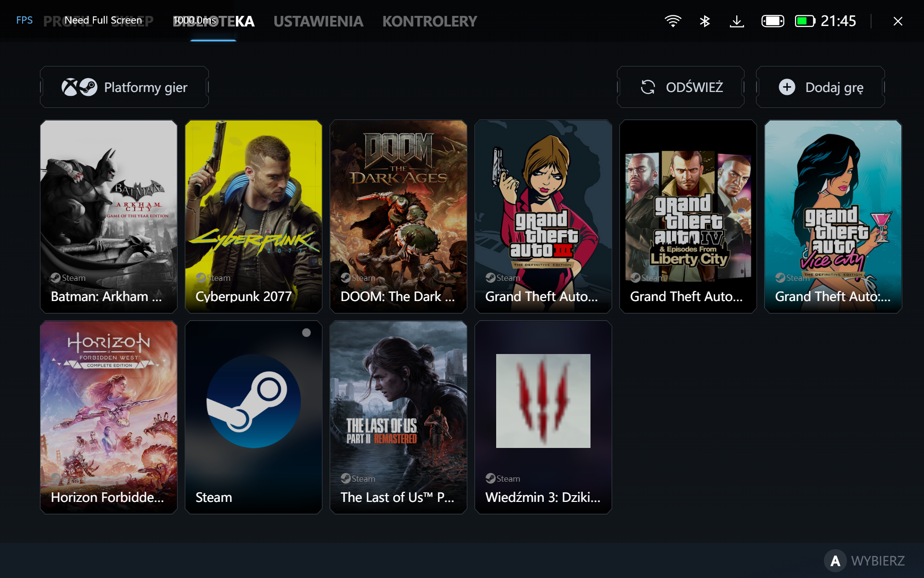Select the Cyberpunk 2077 game card
This screenshot has height=578, width=924.
(x=254, y=217)
